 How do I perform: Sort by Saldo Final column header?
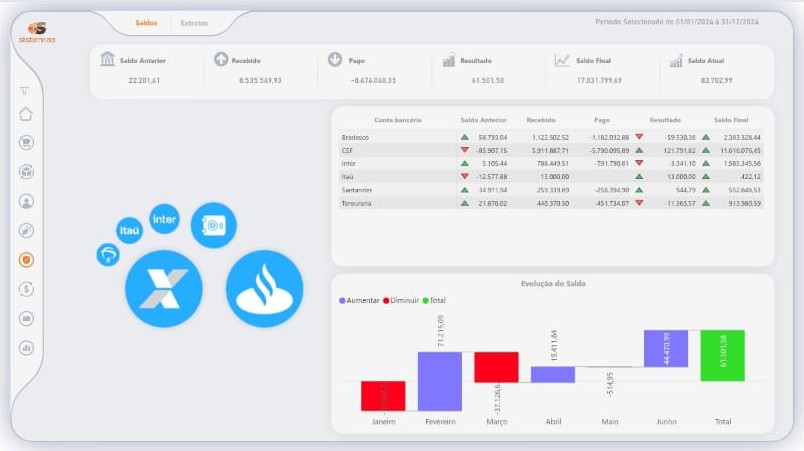731,120
